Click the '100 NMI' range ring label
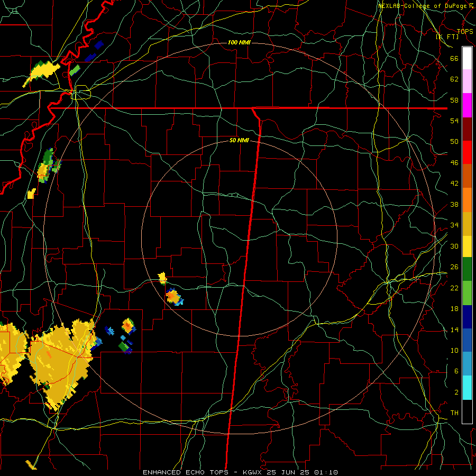Screen dimensions: 476x476 pos(239,42)
